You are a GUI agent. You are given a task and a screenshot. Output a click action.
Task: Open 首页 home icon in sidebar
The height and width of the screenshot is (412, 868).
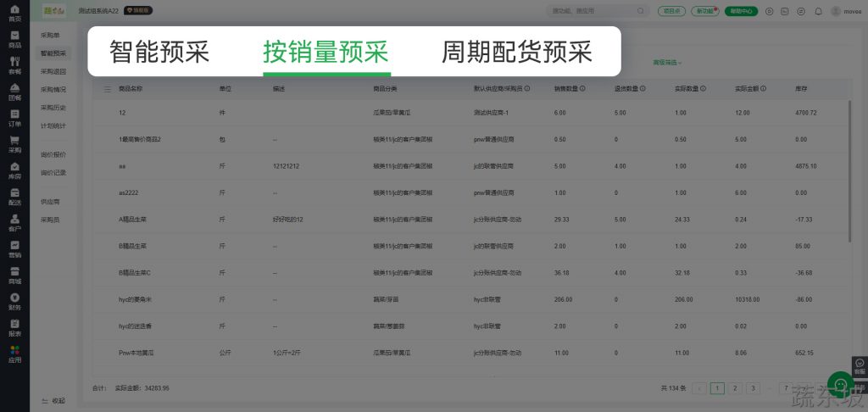pyautogui.click(x=14, y=13)
